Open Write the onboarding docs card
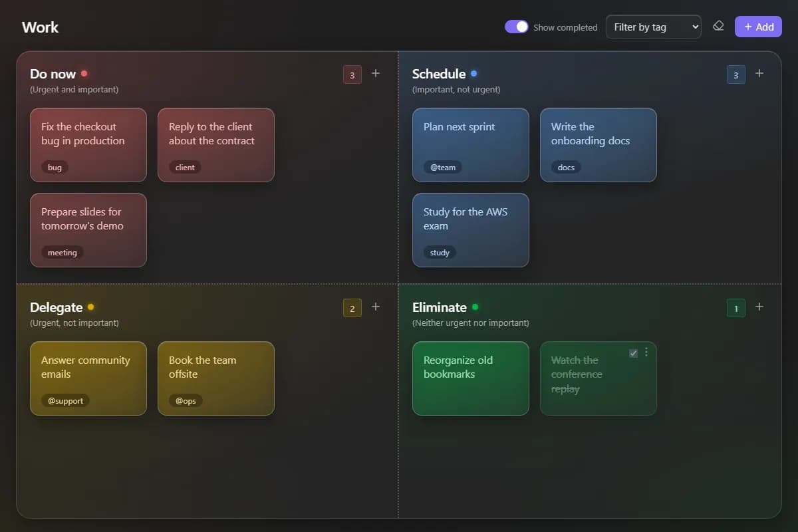Image resolution: width=798 pixels, height=532 pixels. pos(598,145)
